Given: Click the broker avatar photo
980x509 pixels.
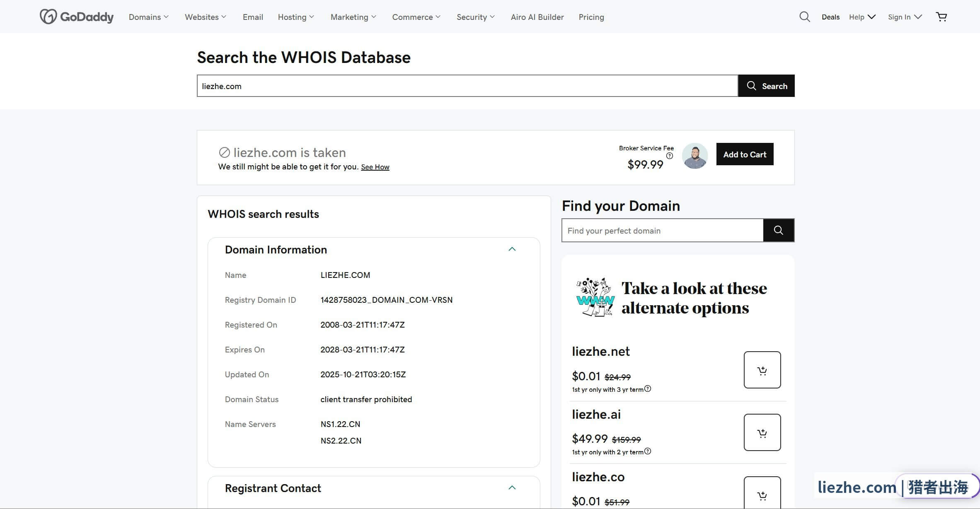Looking at the screenshot, I should point(695,156).
